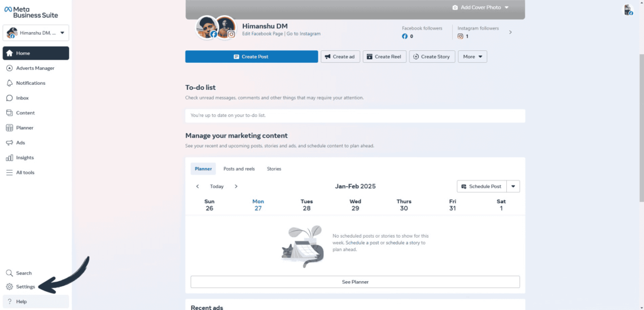Click the Create Story button
Screen dimensions: 644x310
pos(432,57)
